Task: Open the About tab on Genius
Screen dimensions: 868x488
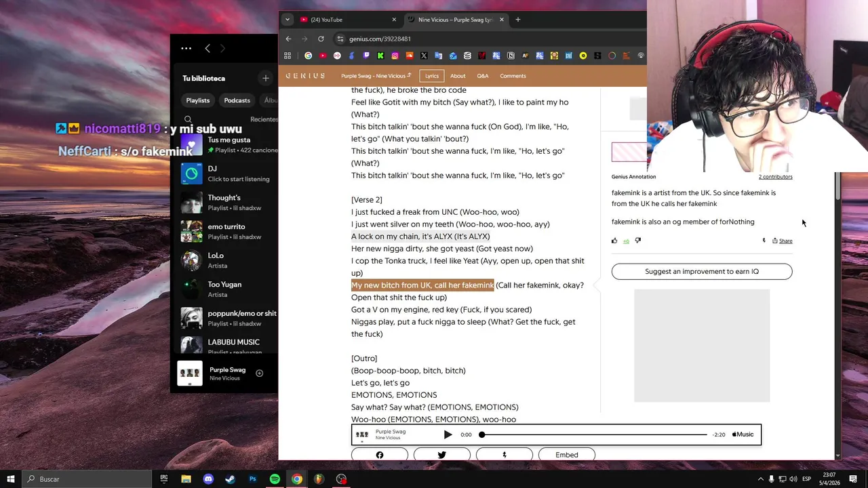Action: pos(458,76)
